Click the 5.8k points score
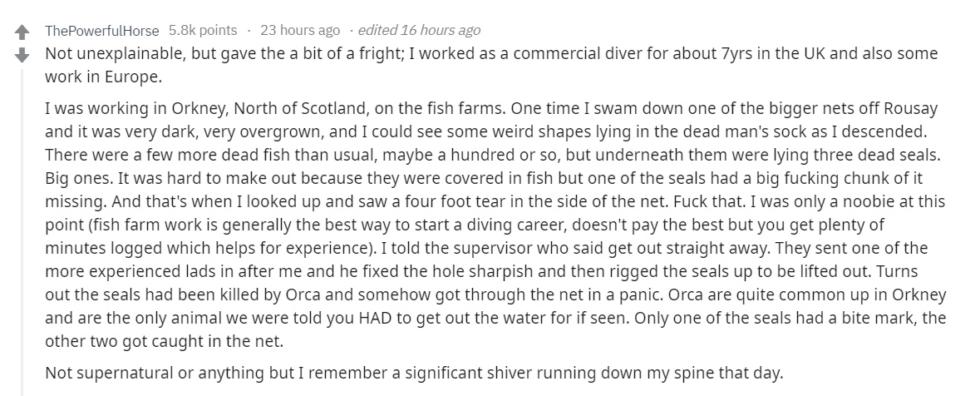 tap(203, 30)
